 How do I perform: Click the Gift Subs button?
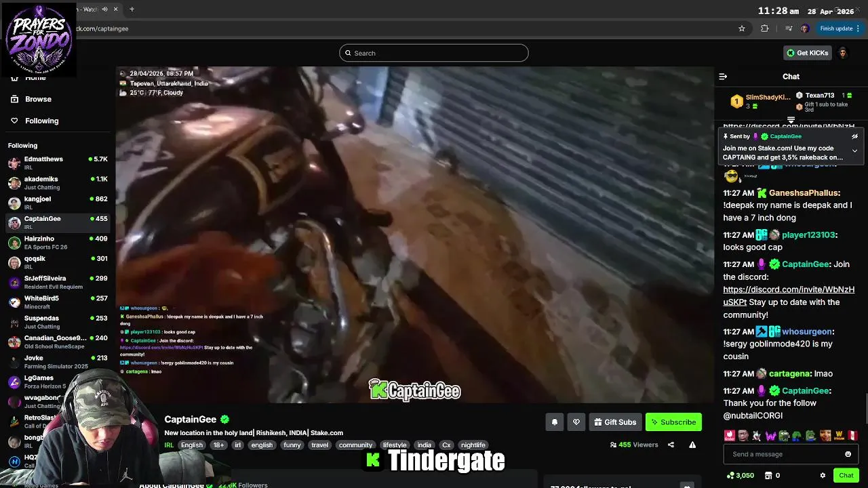(615, 422)
